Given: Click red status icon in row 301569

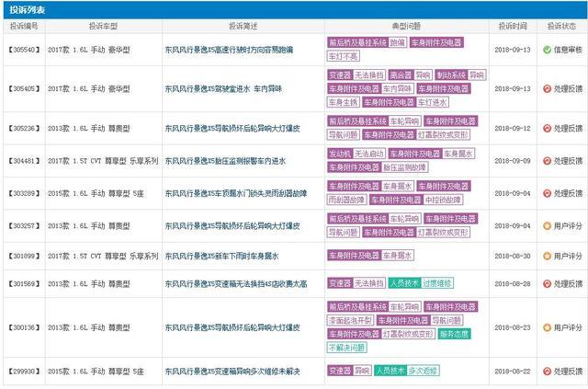Looking at the screenshot, I should (x=548, y=284).
